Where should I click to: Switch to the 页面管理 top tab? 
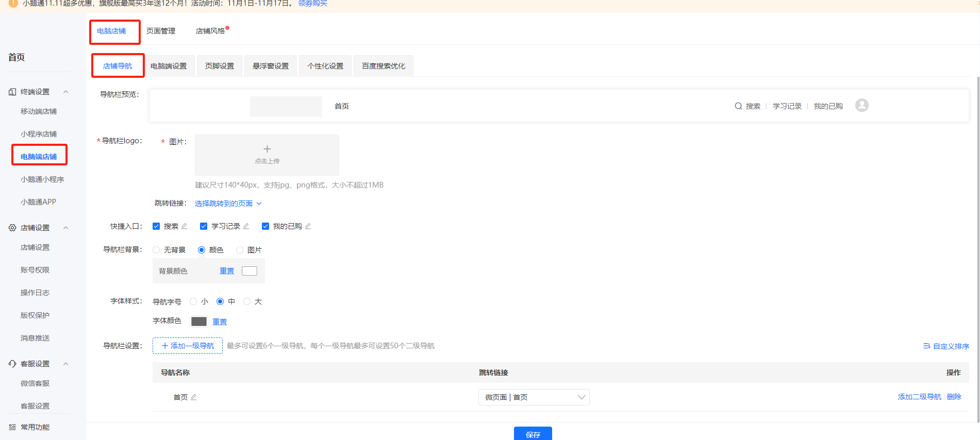coord(161,31)
